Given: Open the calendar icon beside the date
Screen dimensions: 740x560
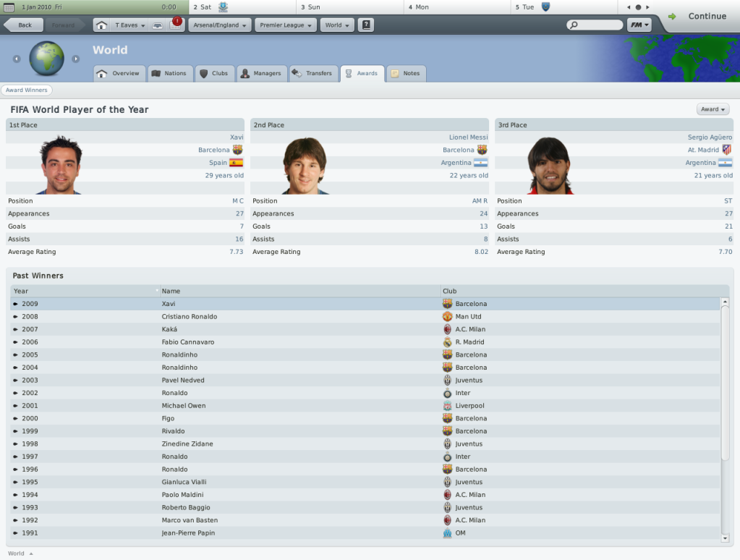Looking at the screenshot, I should tap(9, 7).
